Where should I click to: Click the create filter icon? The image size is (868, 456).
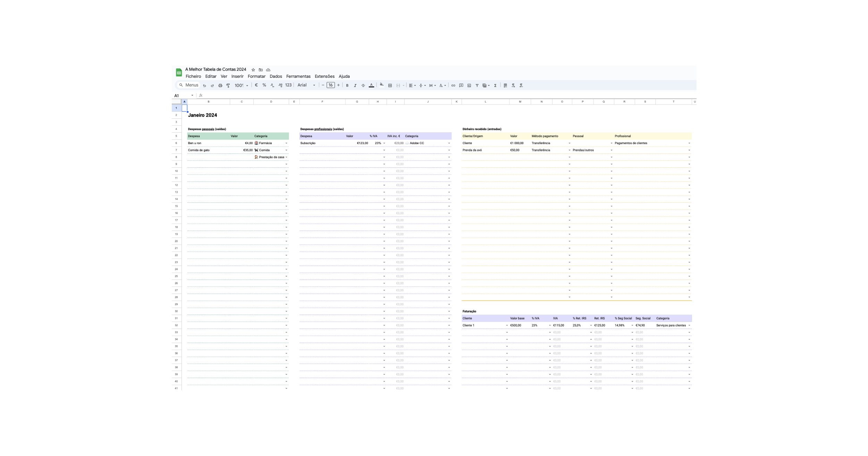tap(477, 85)
